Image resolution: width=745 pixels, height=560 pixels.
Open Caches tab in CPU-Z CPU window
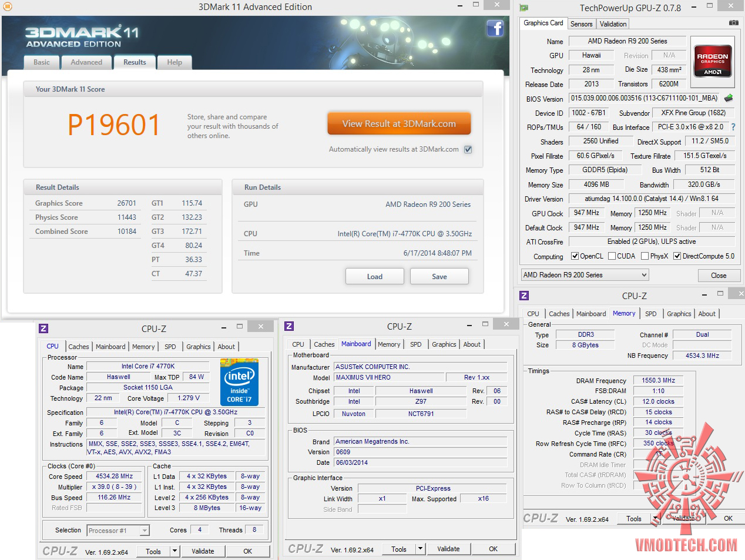(79, 347)
